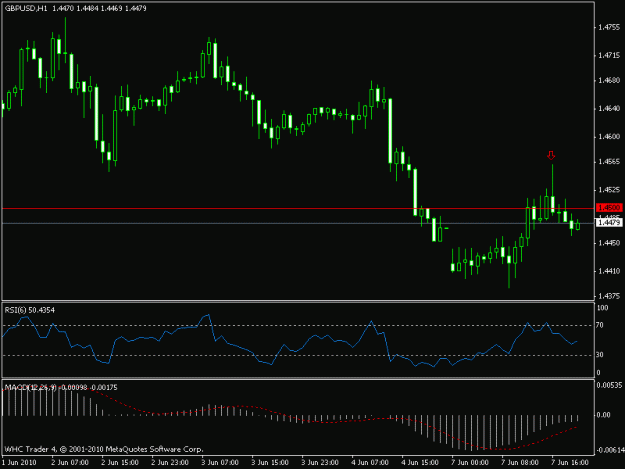The height and width of the screenshot is (469, 625).
Task: Click the RSI scale value 30
Action: pos(600,355)
